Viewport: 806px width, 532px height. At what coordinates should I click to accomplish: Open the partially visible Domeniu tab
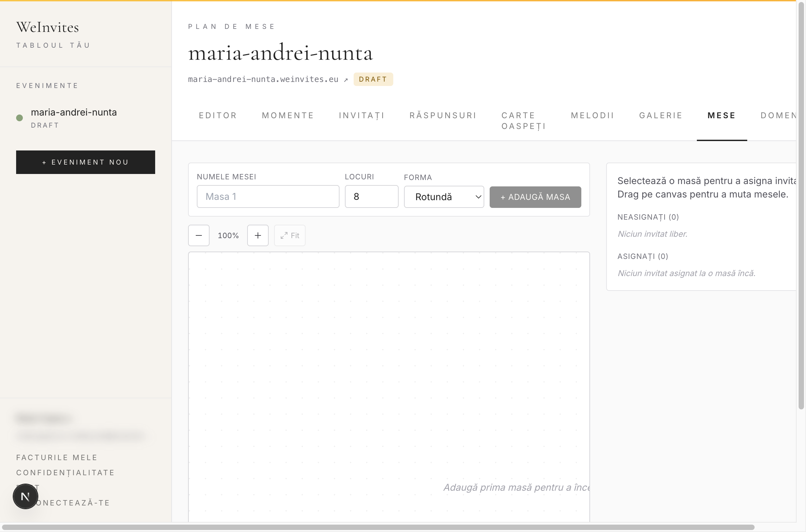tap(778, 115)
